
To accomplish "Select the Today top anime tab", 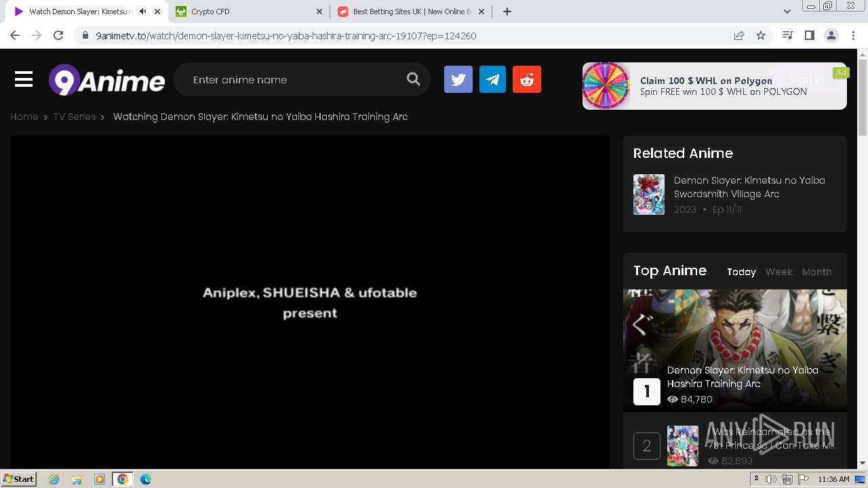I will [741, 272].
